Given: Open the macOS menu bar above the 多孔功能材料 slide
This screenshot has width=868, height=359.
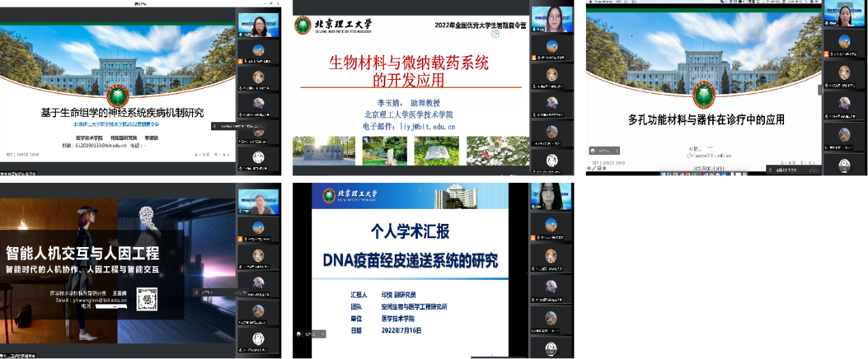Looking at the screenshot, I should coord(703,3).
